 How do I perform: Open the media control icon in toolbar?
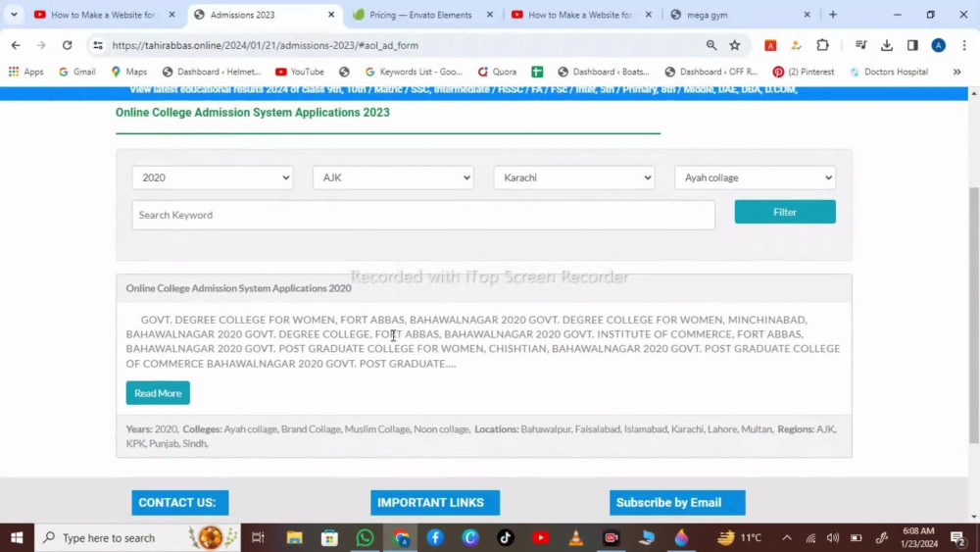point(860,45)
